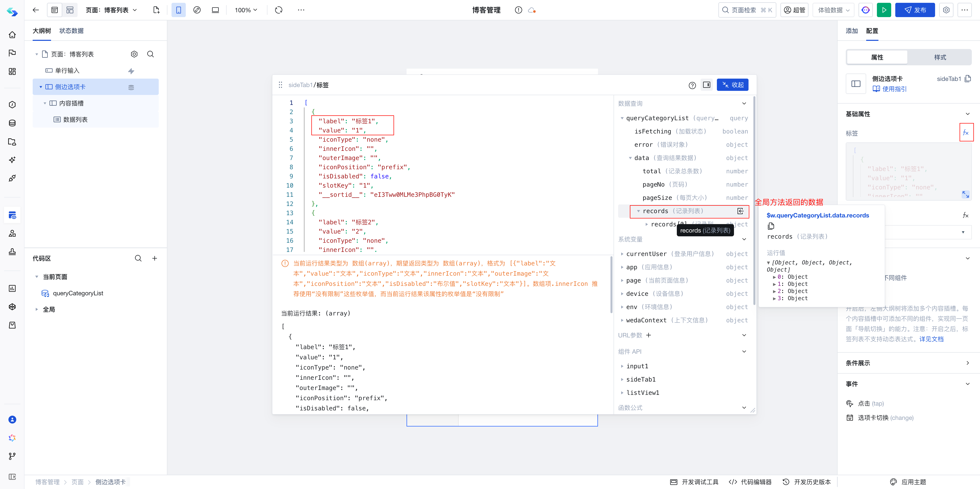This screenshot has width=980, height=489.
Task: Expand the sideTab1 component API
Action: pos(622,380)
